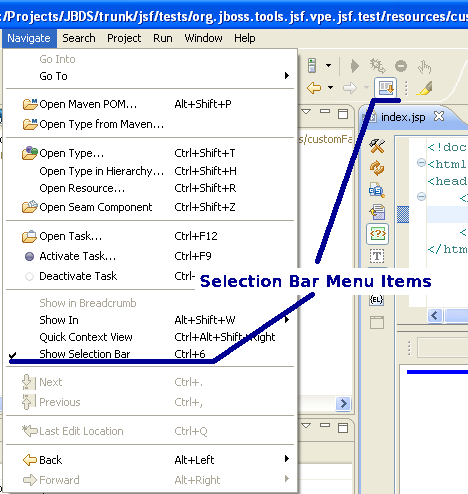
Task: Toggle the <?> unknown tags border button
Action: [x=377, y=234]
